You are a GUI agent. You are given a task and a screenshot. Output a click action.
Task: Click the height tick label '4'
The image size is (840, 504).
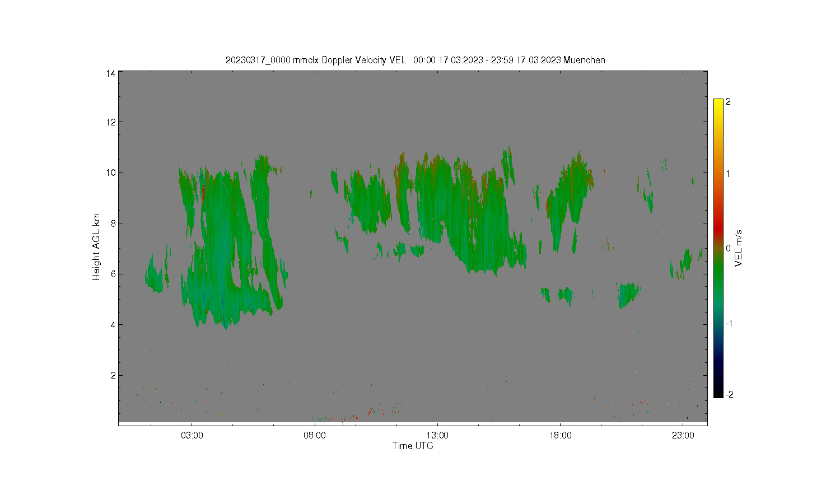click(x=113, y=325)
